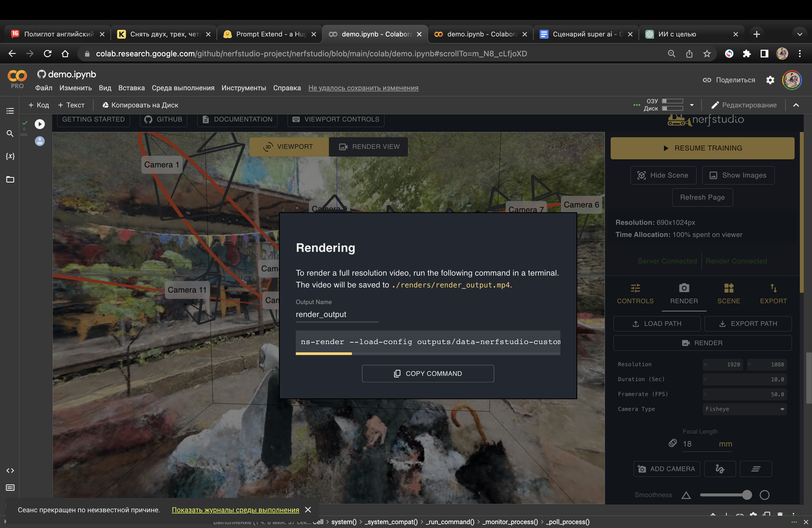The image size is (812, 528).
Task: Open Показать журналы среды выполнения link
Action: point(235,509)
